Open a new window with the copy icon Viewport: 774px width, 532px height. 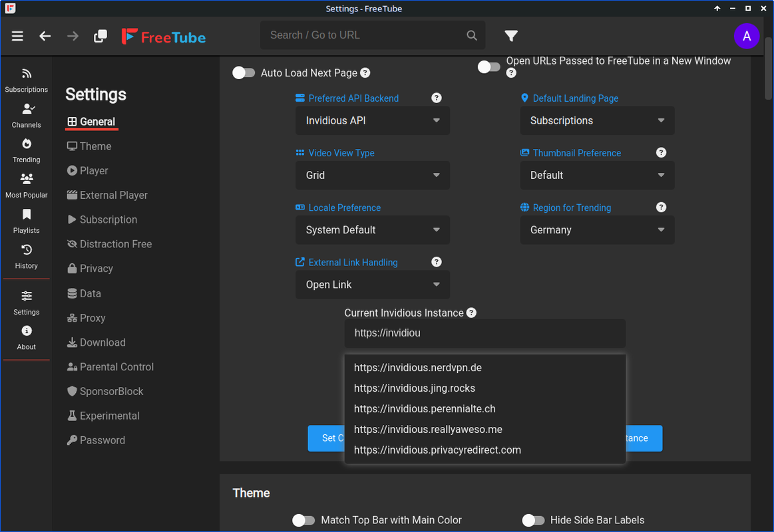[100, 36]
